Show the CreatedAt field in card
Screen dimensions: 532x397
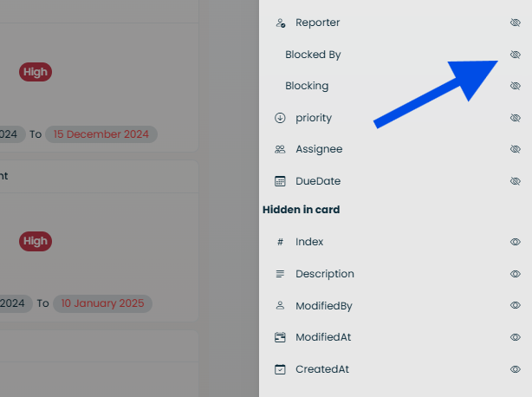tap(515, 369)
